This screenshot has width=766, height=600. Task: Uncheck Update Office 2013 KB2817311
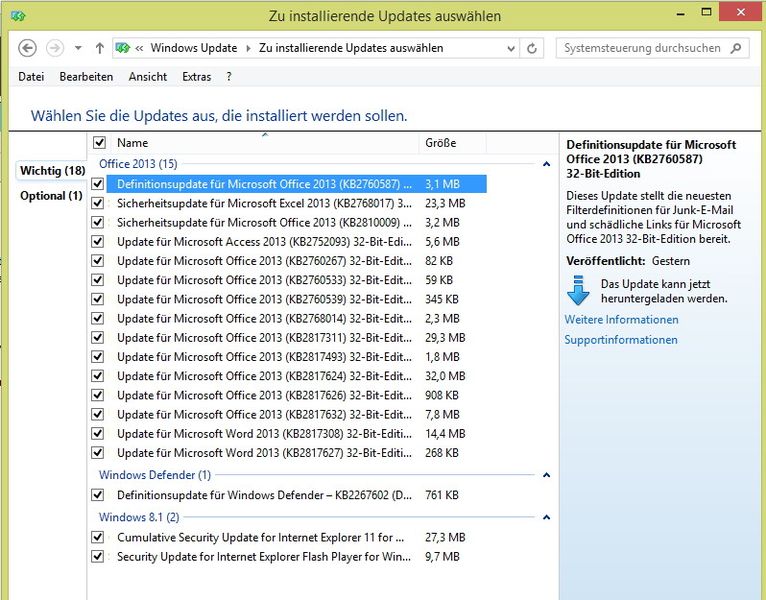coord(98,338)
